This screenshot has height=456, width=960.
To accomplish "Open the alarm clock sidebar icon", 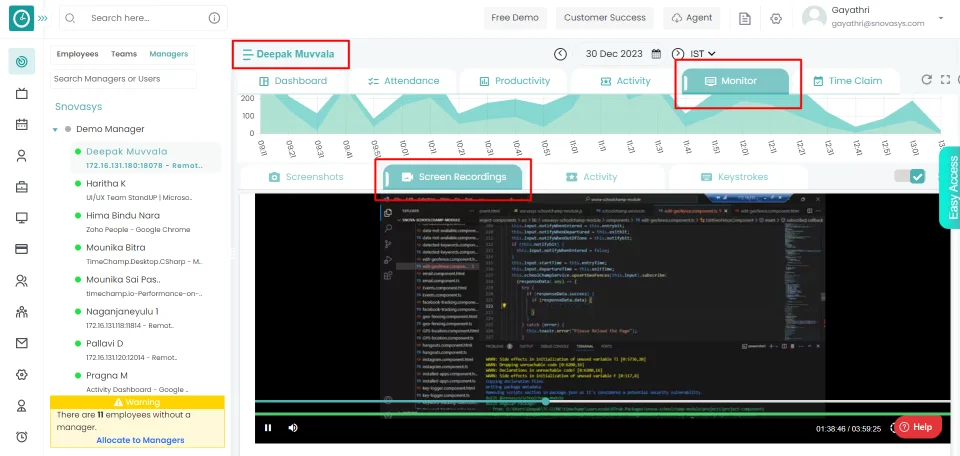I will [21, 436].
